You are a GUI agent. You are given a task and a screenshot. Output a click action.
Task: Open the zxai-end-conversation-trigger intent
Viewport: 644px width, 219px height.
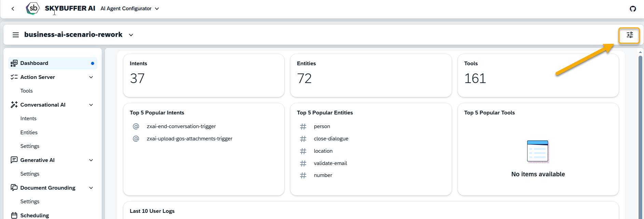point(181,126)
